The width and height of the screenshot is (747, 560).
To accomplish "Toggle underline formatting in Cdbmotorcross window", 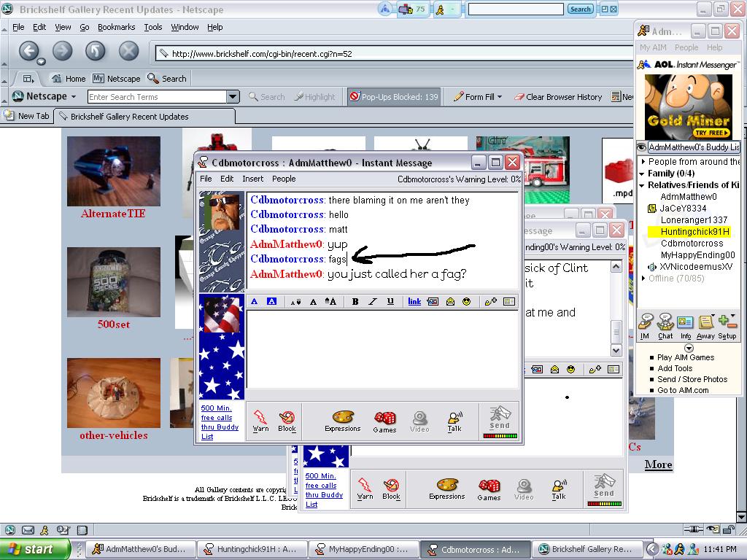I will (390, 301).
